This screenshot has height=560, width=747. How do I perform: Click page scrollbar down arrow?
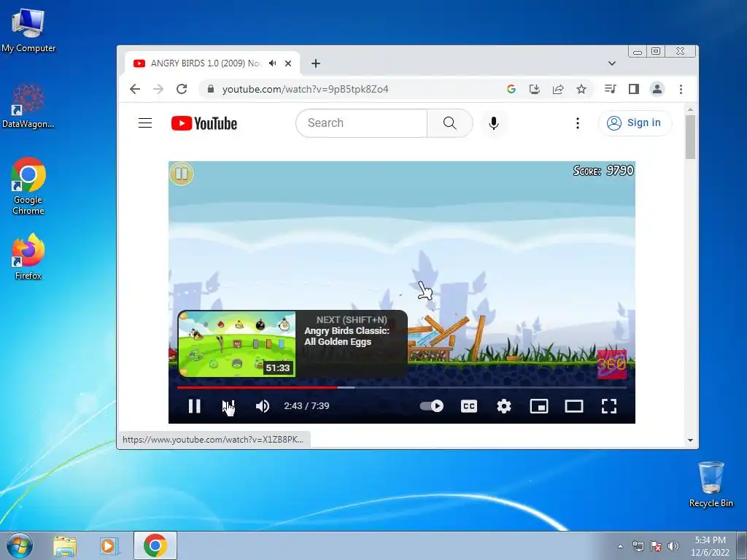coord(690,440)
